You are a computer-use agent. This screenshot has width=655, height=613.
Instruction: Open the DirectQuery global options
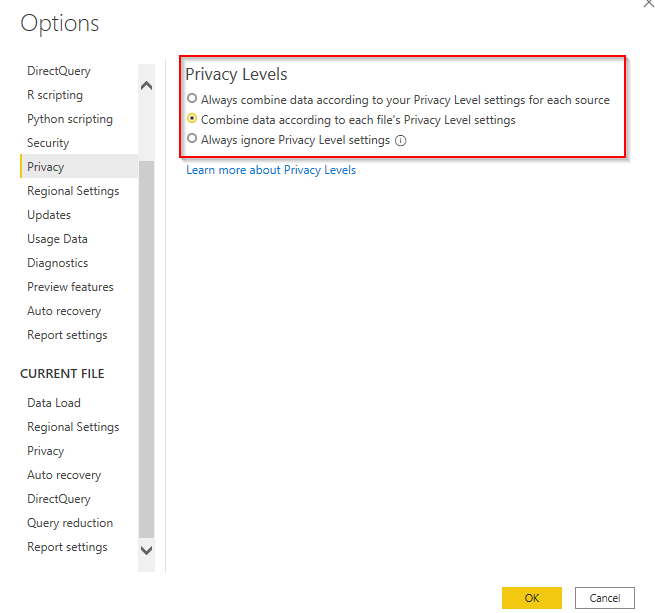[59, 71]
